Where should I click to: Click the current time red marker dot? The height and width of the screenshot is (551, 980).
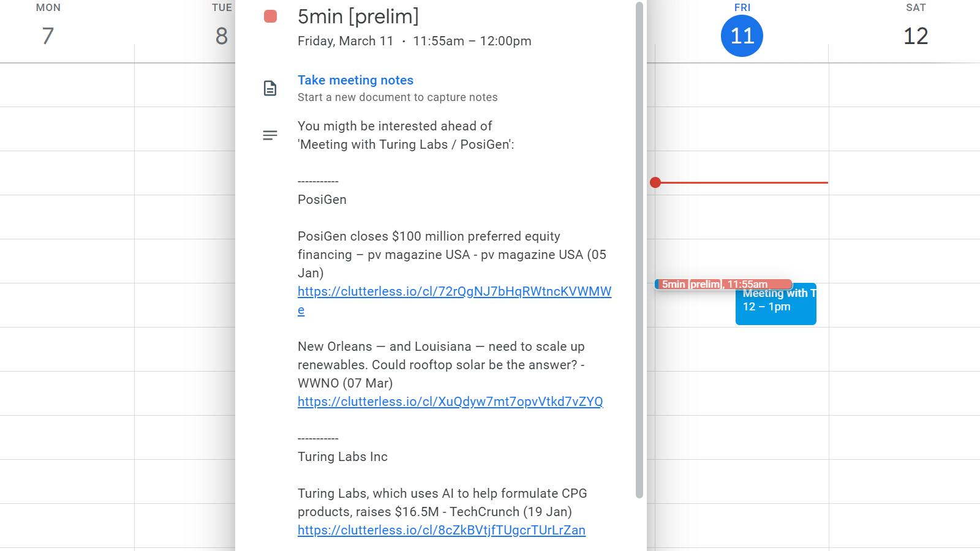[x=655, y=182]
